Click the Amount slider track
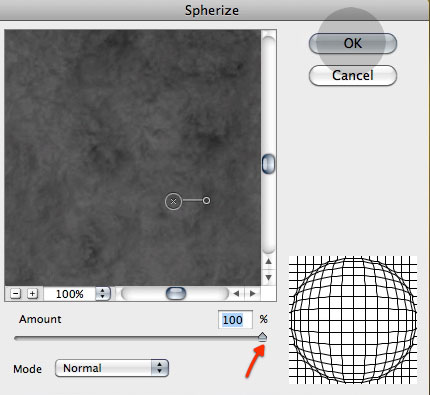This screenshot has height=395, width=430. pyautogui.click(x=140, y=338)
